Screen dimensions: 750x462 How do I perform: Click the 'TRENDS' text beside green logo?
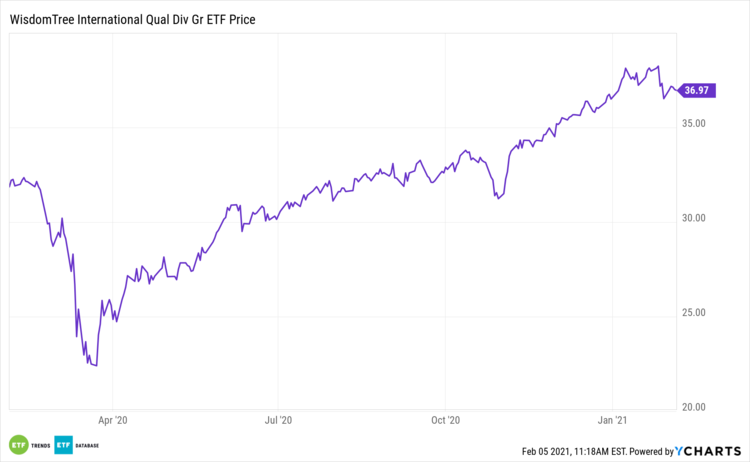click(39, 444)
